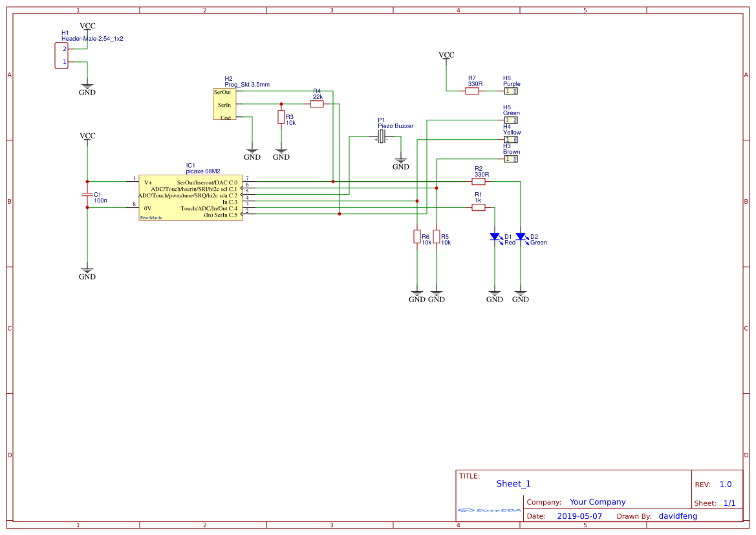Click pin 1 of header H1
Screen dimensions: 756x535
65,62
